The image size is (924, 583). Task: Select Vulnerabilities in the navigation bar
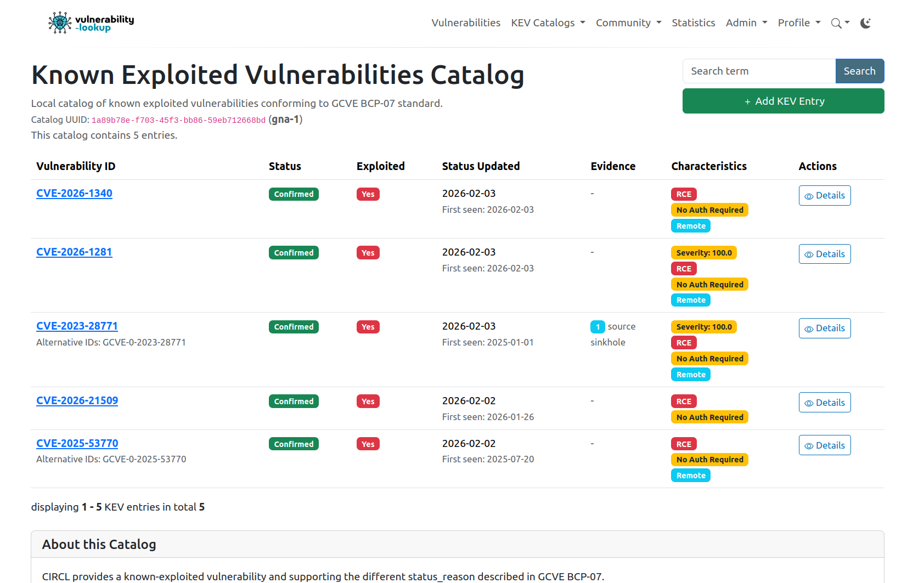[x=466, y=22]
